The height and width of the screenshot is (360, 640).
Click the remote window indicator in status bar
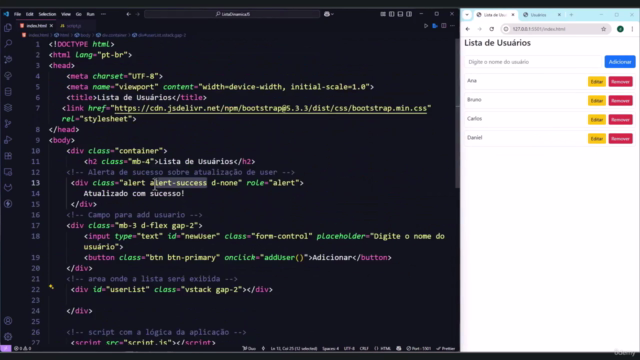pyautogui.click(x=6, y=349)
